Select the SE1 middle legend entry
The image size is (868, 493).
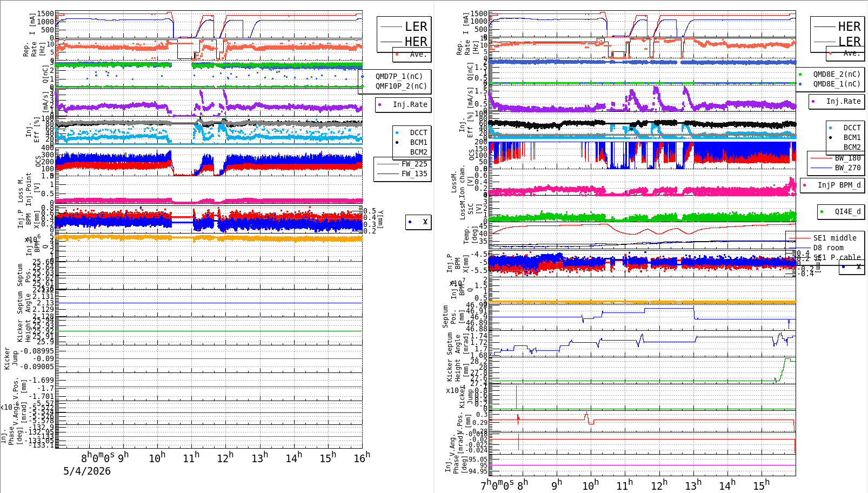834,238
